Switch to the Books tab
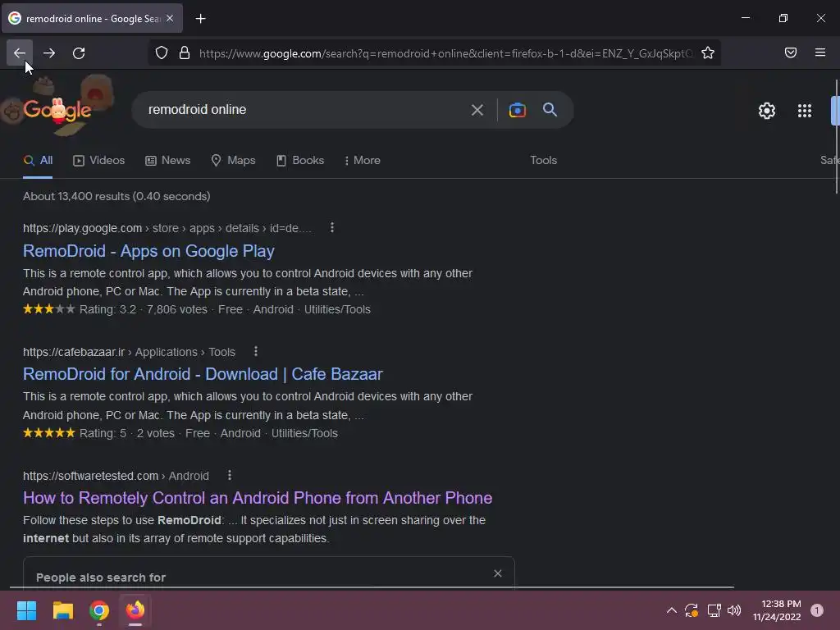The image size is (840, 630). [x=300, y=160]
